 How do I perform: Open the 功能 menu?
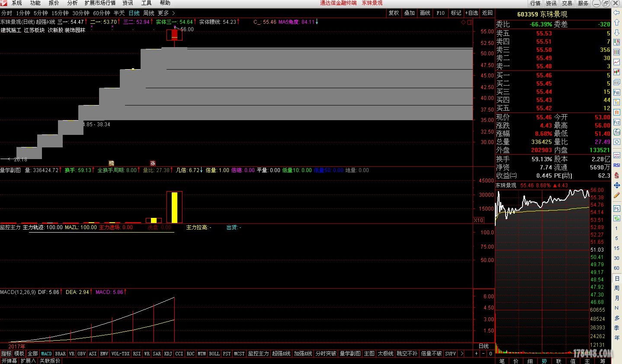tap(35, 3)
